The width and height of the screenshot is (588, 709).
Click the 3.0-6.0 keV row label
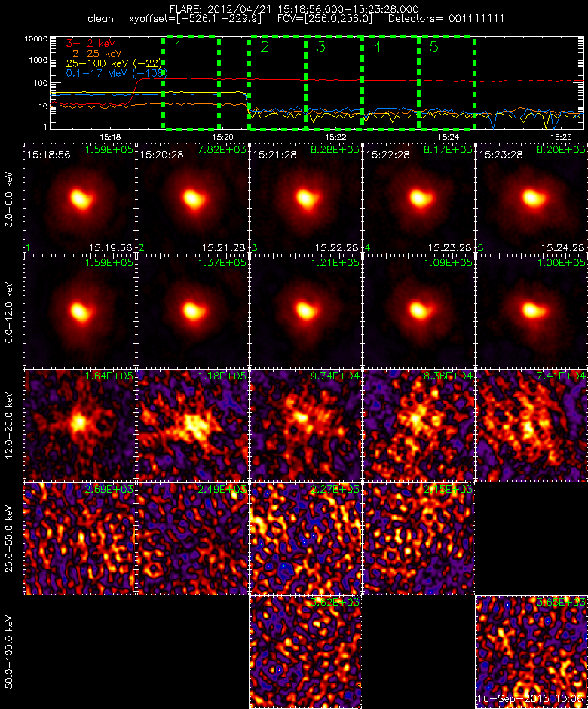[9, 199]
